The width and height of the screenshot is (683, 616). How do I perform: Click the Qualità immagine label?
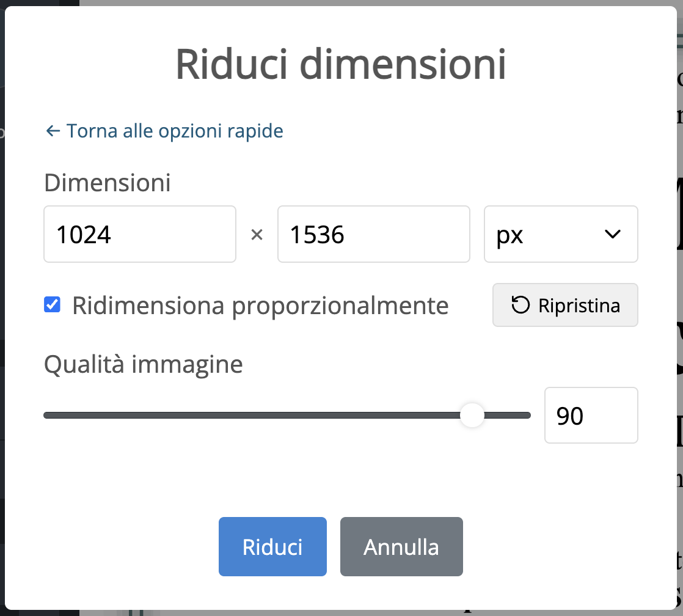point(142,364)
